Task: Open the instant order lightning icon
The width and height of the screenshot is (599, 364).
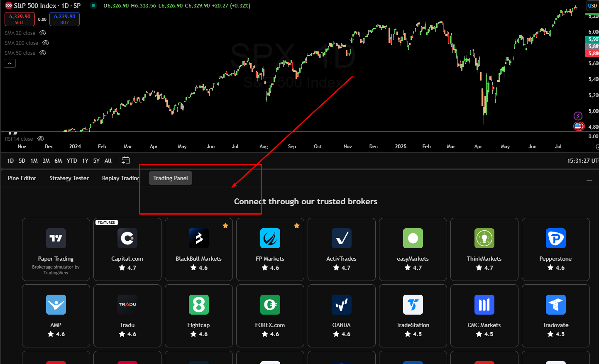Action: pos(578,116)
